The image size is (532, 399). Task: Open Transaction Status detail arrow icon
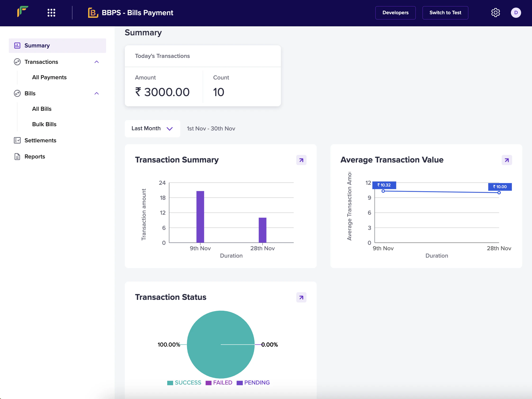click(301, 297)
